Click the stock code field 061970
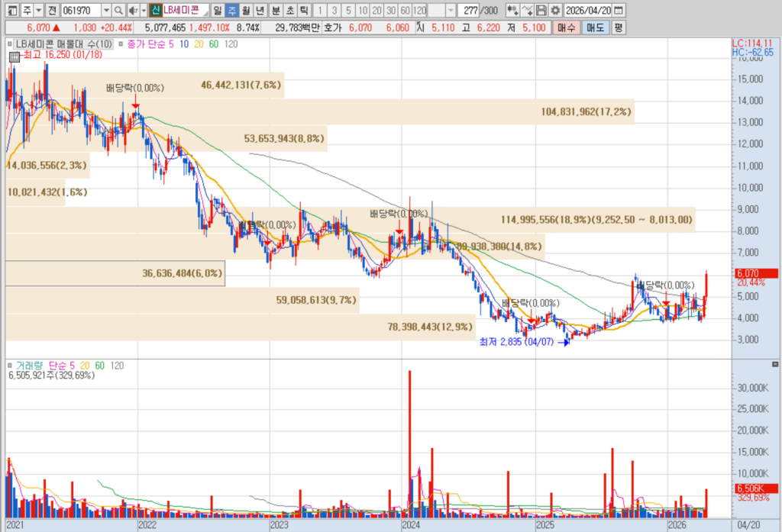Image resolution: width=782 pixels, height=532 pixels. [x=81, y=10]
